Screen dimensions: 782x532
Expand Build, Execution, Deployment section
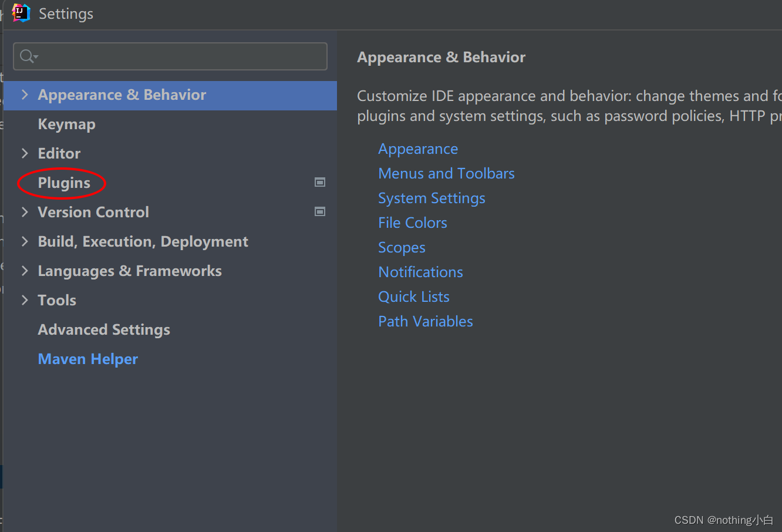pyautogui.click(x=25, y=241)
